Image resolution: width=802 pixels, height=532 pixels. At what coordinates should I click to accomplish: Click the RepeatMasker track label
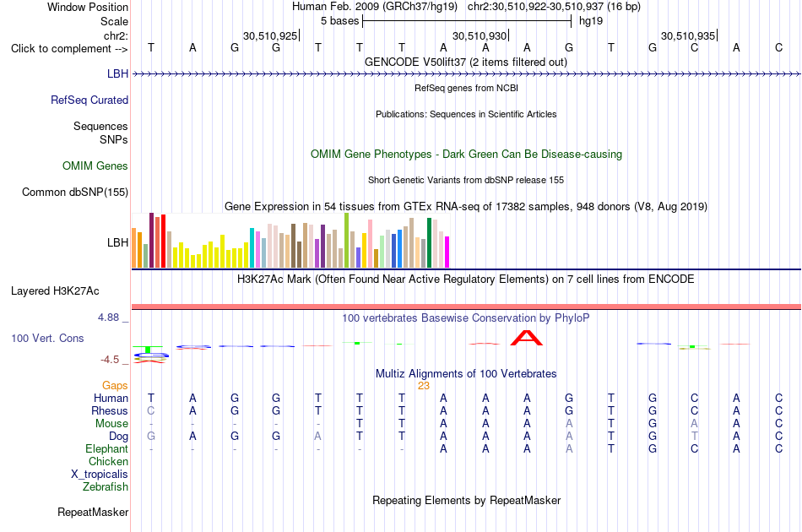[93, 512]
